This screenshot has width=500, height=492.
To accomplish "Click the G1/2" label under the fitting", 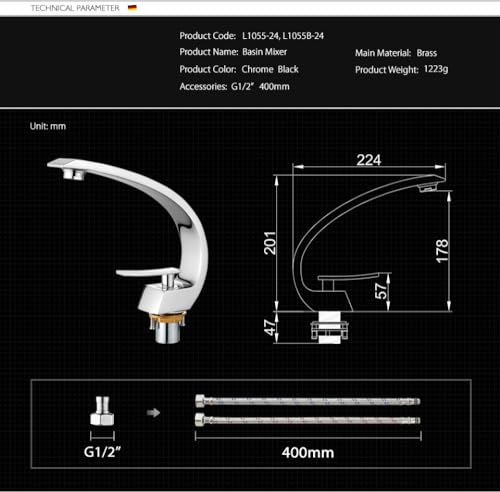I will [x=102, y=452].
